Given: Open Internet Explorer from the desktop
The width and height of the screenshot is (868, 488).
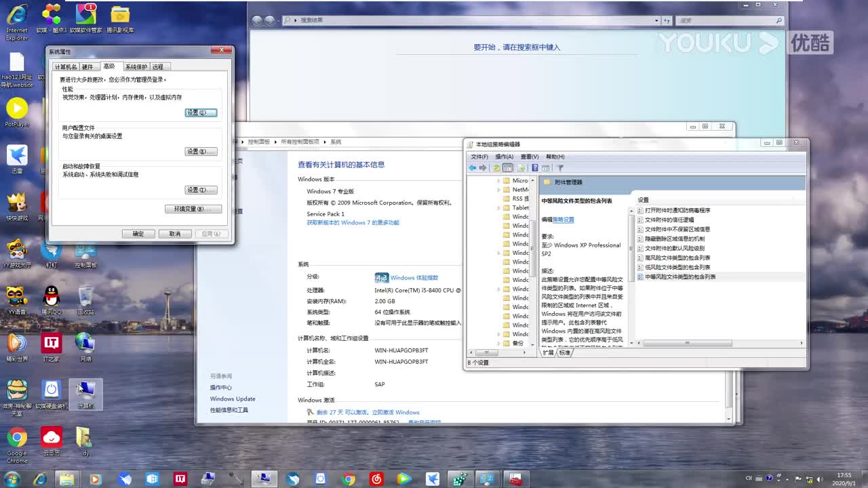Looking at the screenshot, I should pos(16,15).
